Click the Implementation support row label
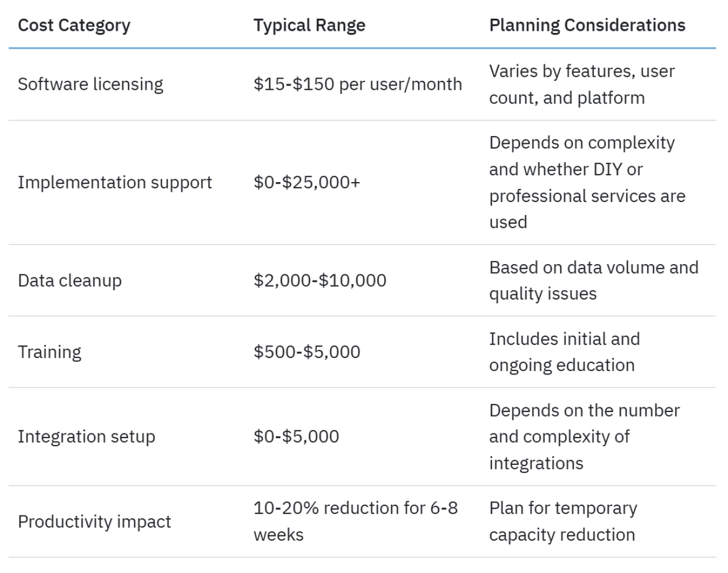Viewport: 728px width, 573px height. [115, 183]
